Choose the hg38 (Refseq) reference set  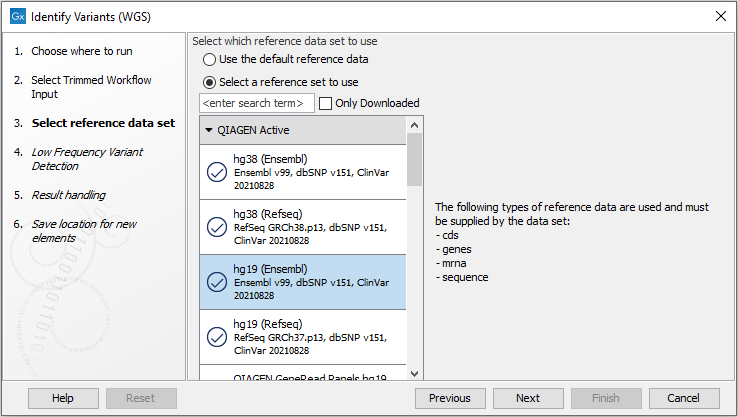click(x=303, y=227)
